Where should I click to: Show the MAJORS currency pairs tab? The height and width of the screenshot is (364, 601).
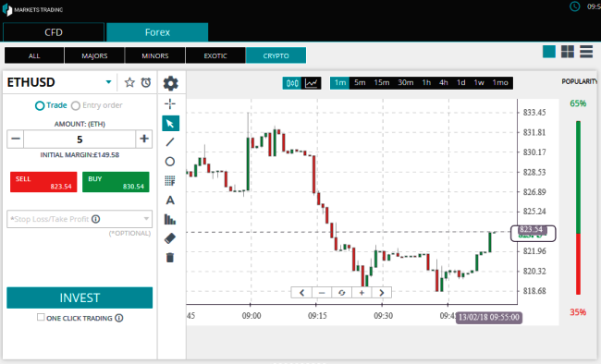94,55
